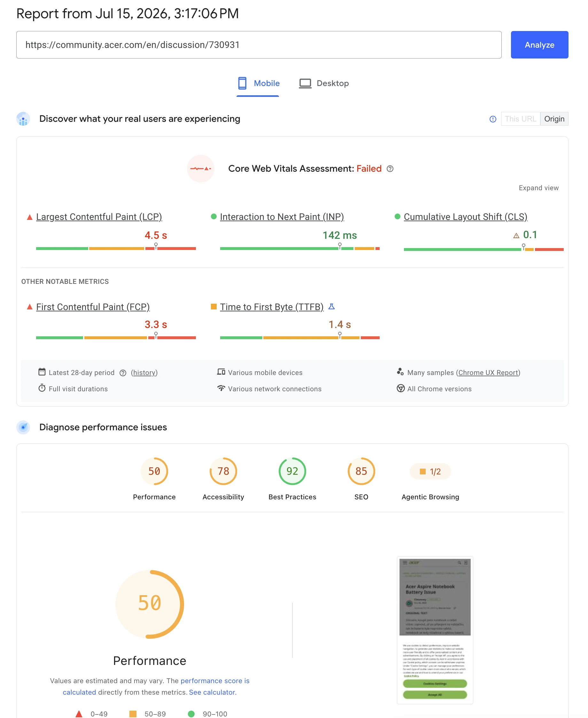Image resolution: width=588 pixels, height=718 pixels.
Task: Click the green circle 90–100 legend icon
Action: pos(191,714)
